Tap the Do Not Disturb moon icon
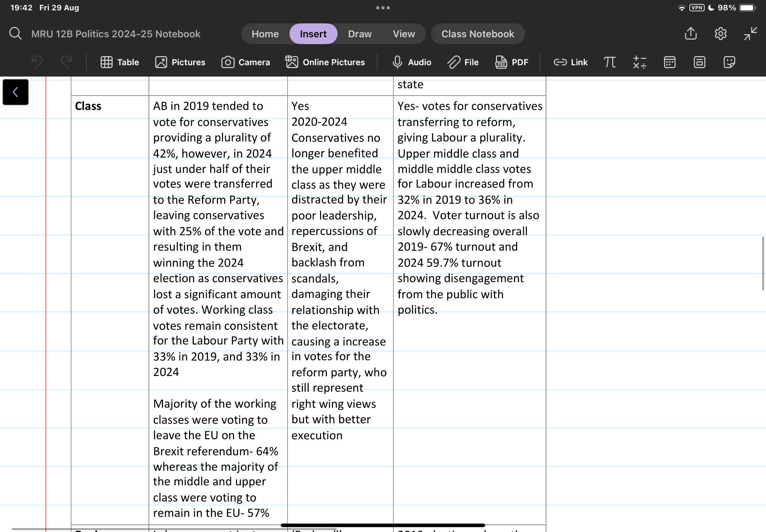Screen dimensions: 766x532 711,8
